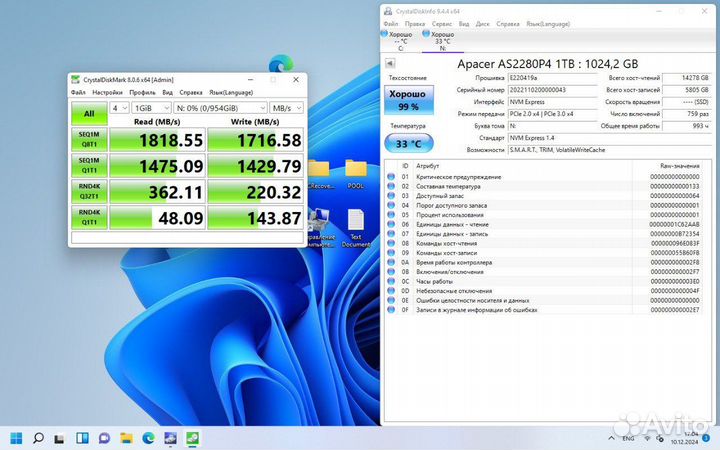
Task: Open Правка menu in CrystalDiskInfo
Action: [x=415, y=24]
